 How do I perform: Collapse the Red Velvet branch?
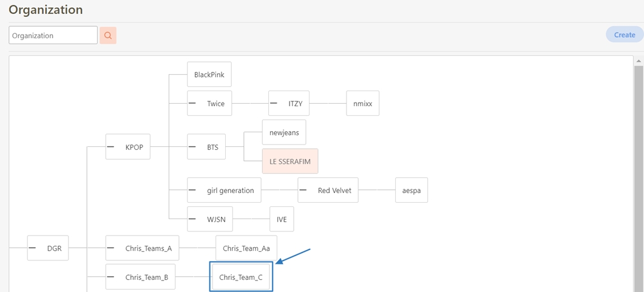pos(303,190)
